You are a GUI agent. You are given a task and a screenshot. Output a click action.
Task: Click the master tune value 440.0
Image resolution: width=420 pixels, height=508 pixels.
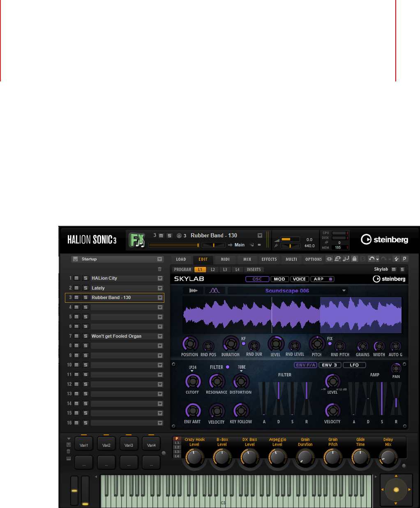coord(309,246)
